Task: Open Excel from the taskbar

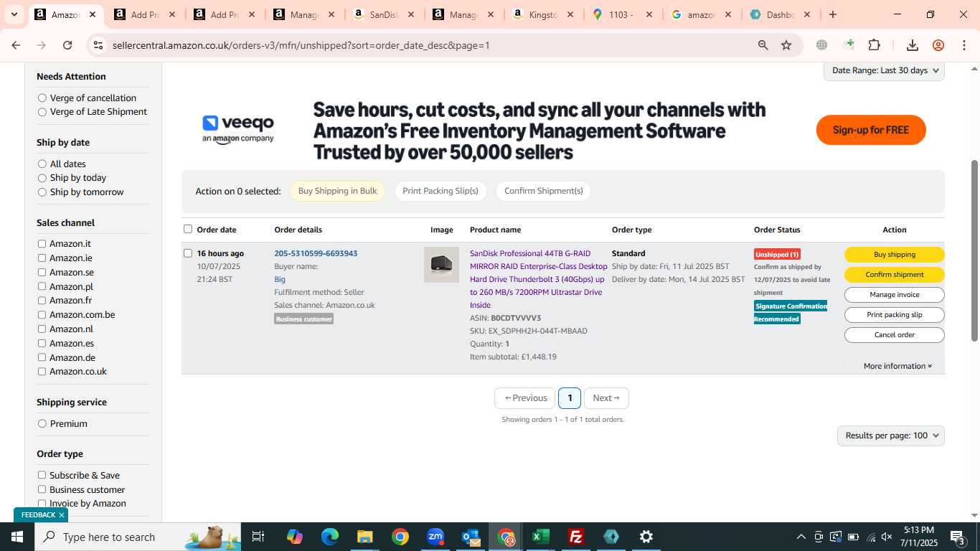Action: (541, 537)
